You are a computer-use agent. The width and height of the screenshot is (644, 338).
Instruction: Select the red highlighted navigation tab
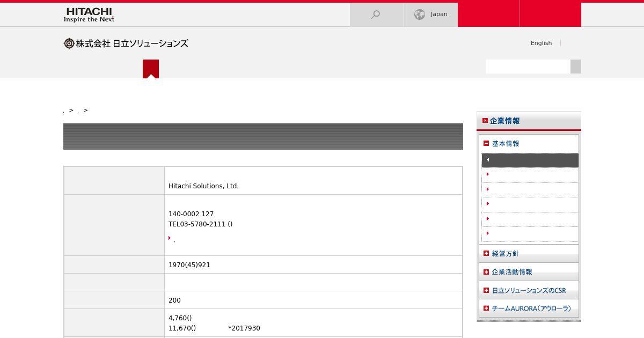151,69
